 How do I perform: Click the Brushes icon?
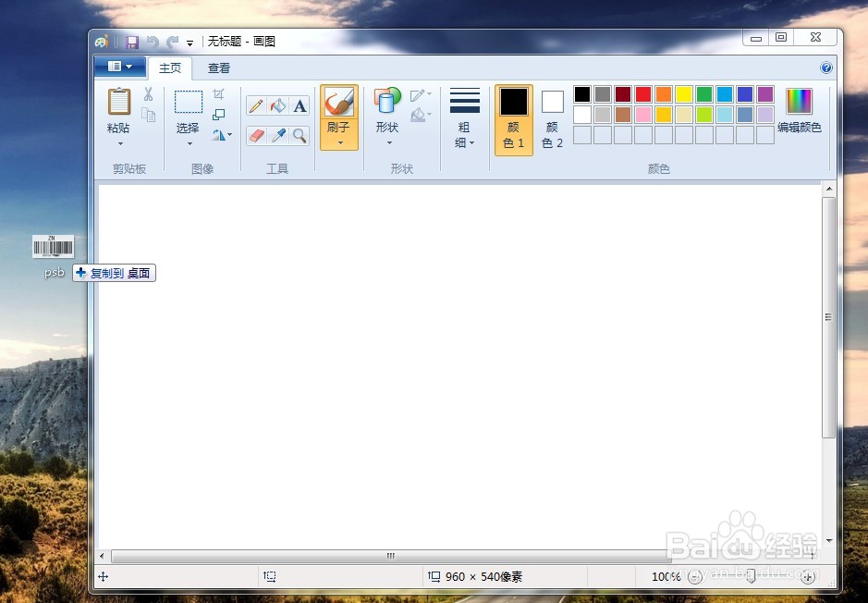coord(338,103)
